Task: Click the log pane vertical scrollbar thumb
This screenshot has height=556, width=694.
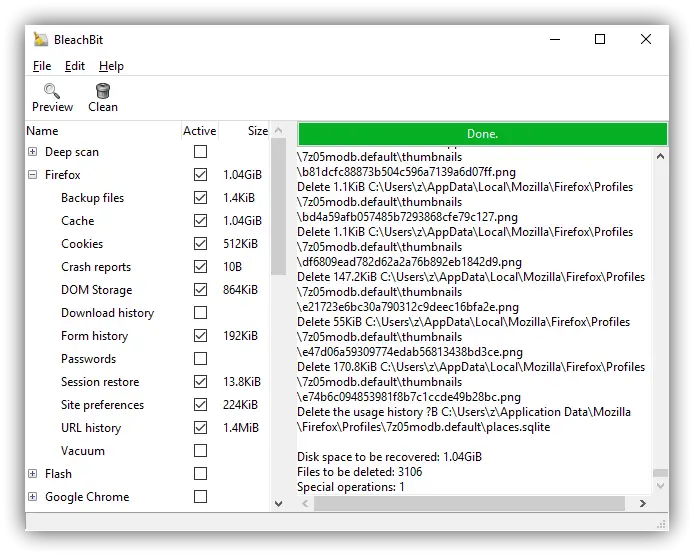Action: [660, 473]
